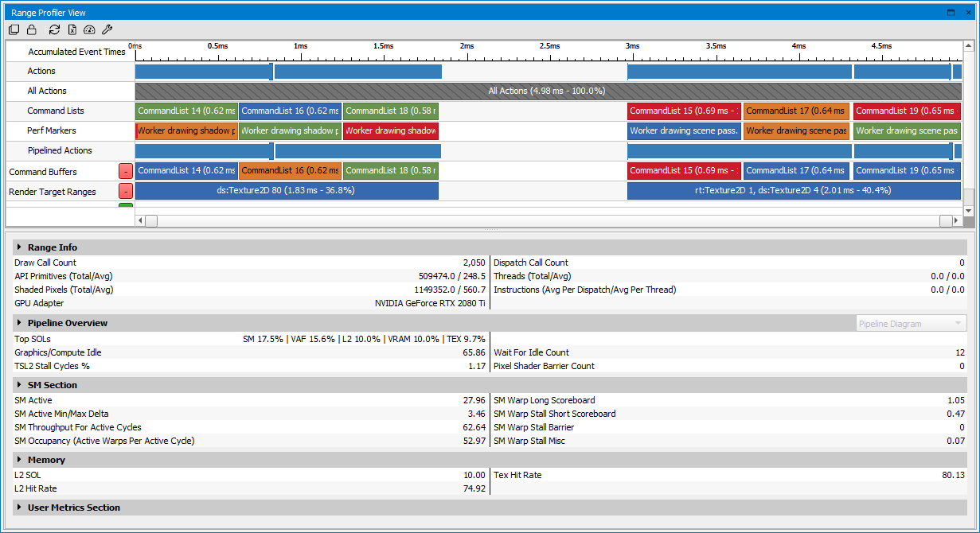Select the CommandList 15 red block
Image resolution: width=980 pixels, height=533 pixels.
pyautogui.click(x=684, y=111)
